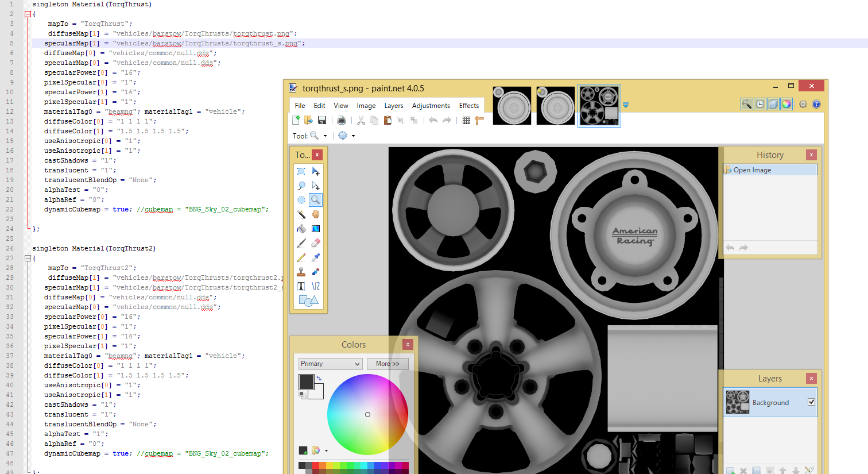Select the Gradient tool

pyautogui.click(x=316, y=229)
